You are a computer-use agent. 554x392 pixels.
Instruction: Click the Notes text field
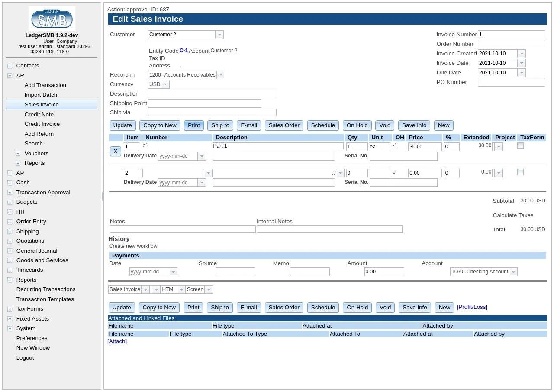point(183,229)
